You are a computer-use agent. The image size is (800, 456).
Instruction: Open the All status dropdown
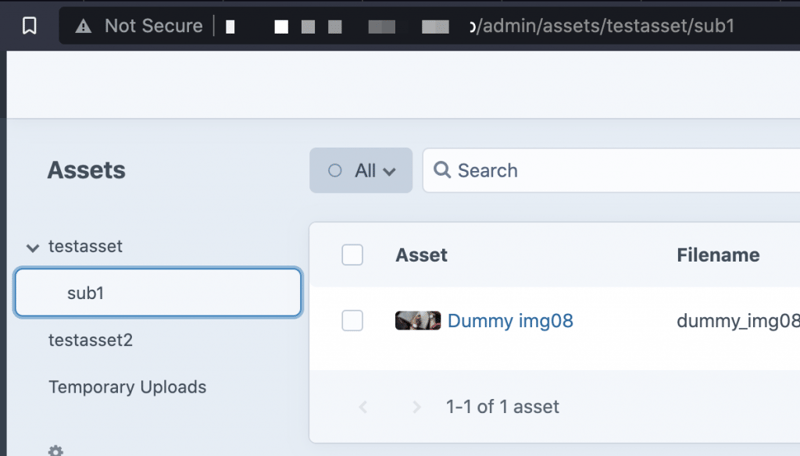tap(361, 171)
